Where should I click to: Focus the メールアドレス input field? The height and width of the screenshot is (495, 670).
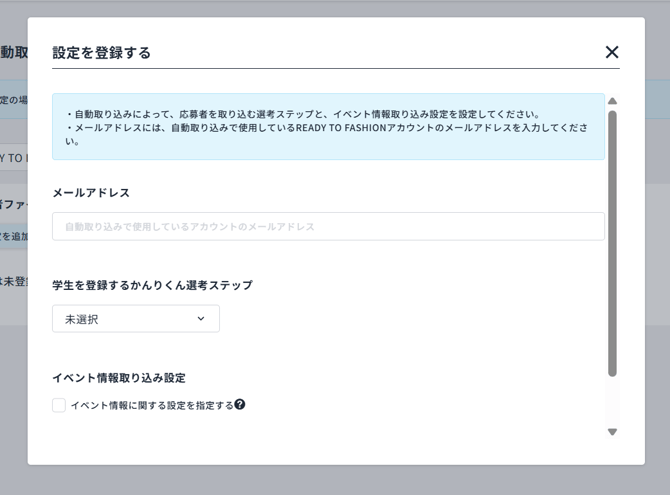click(x=328, y=227)
